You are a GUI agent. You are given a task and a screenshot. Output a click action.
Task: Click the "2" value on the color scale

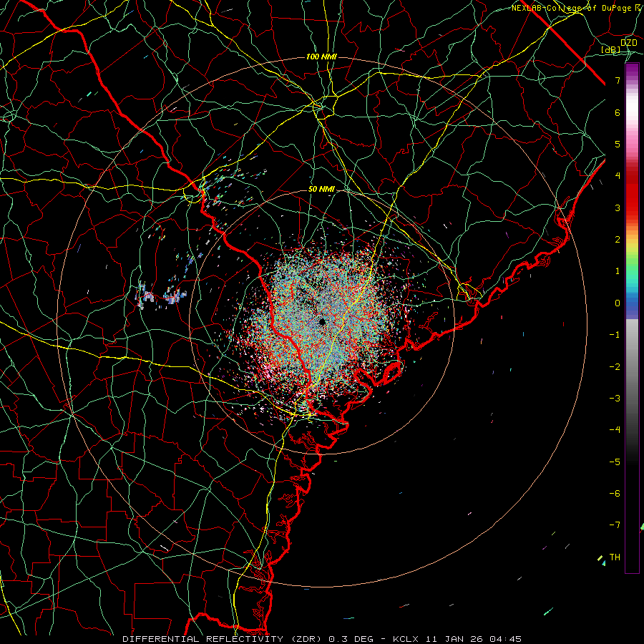pos(618,239)
